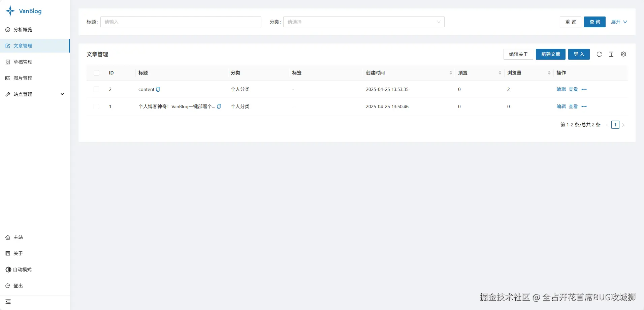Viewport: 644px width, 310px height.
Task: Open 关于 in sidebar
Action: 35,253
